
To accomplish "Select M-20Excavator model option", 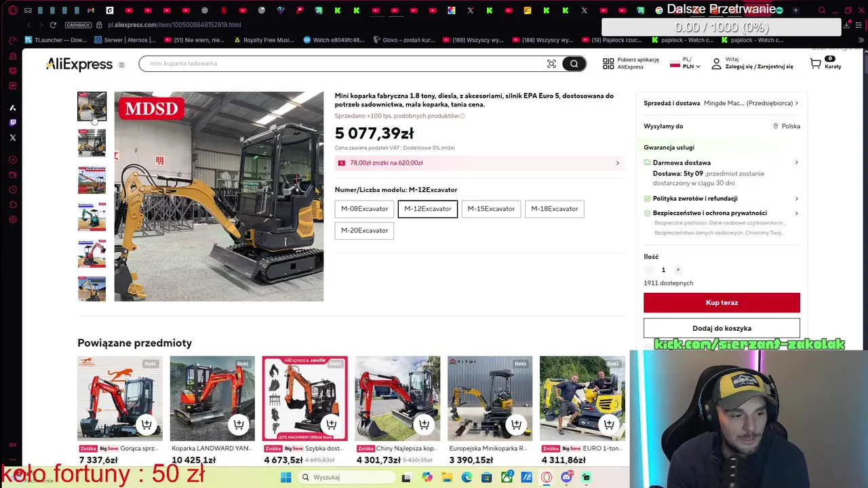I will pyautogui.click(x=364, y=230).
